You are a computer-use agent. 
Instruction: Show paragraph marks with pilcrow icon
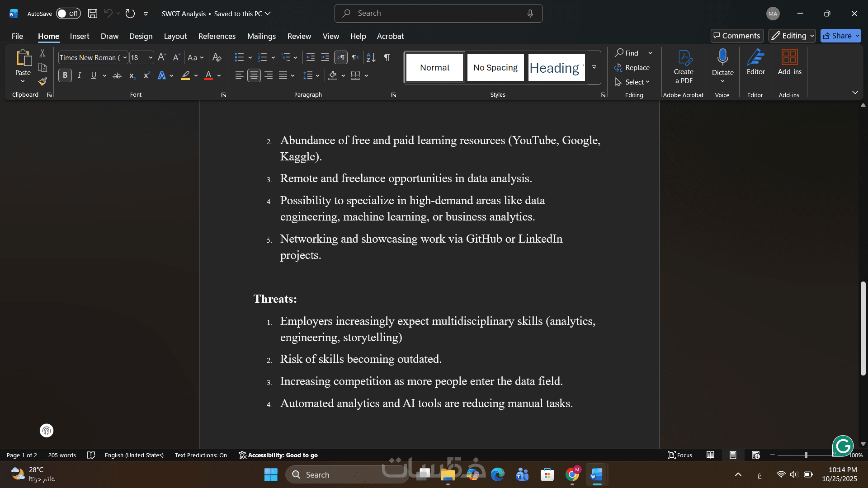387,57
